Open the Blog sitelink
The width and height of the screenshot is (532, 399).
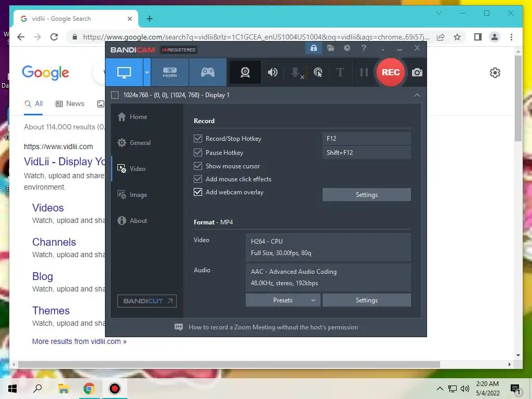coord(43,276)
